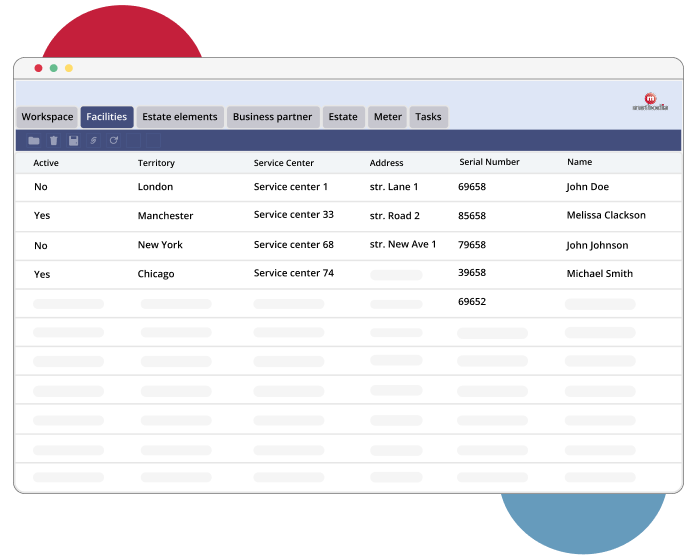The width and height of the screenshot is (700, 558).
Task: Open the Tasks tab
Action: click(x=428, y=117)
